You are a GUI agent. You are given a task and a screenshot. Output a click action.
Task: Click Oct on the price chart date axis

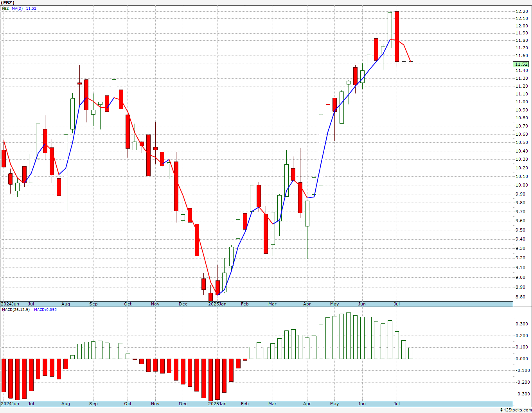click(128, 304)
